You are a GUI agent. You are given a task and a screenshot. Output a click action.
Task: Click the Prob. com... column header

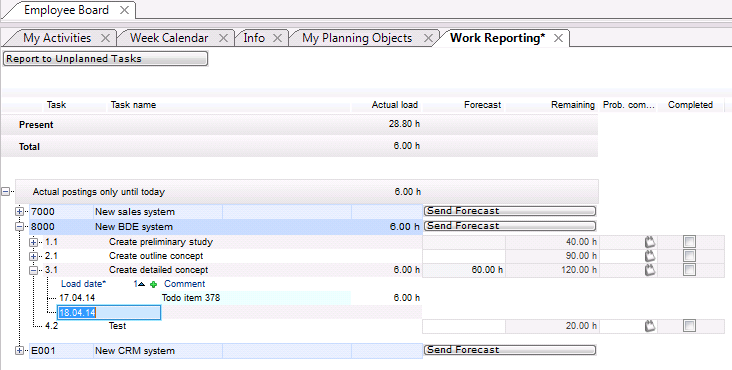click(x=628, y=105)
